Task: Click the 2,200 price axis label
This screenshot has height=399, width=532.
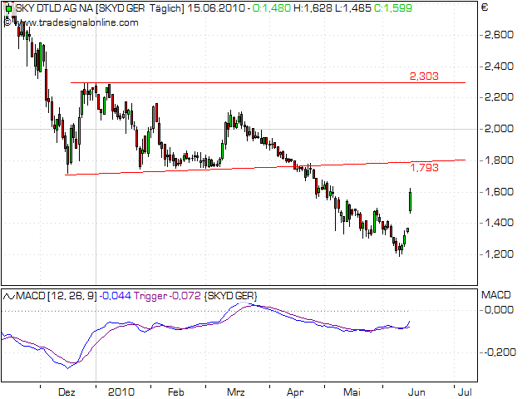Action: (499, 97)
